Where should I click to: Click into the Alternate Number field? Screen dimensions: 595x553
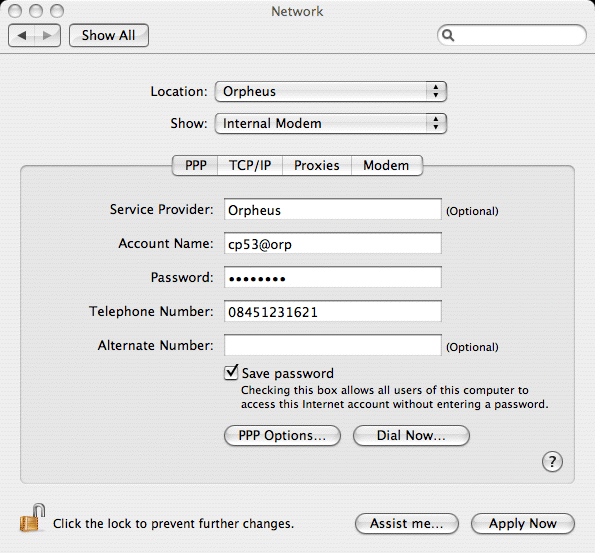[x=333, y=345]
